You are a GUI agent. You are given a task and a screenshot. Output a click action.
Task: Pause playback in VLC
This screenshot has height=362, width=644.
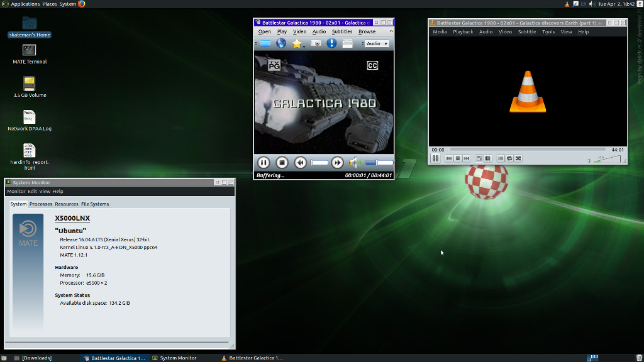point(435,158)
